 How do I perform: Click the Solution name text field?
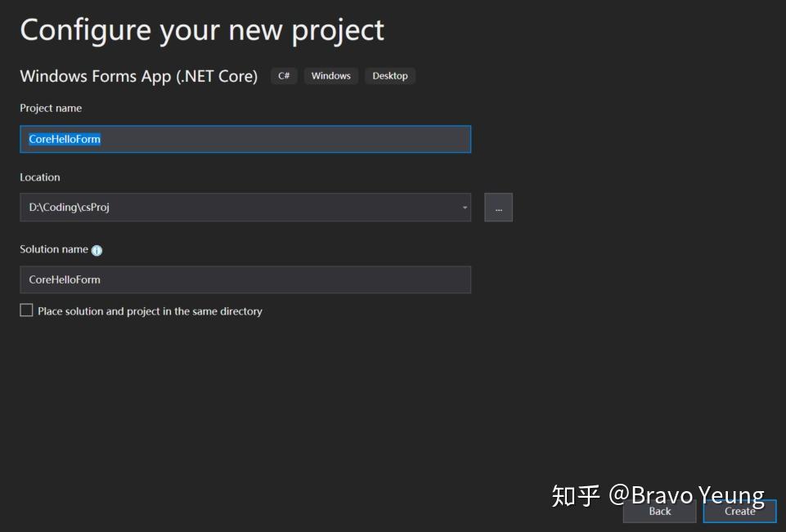point(245,279)
